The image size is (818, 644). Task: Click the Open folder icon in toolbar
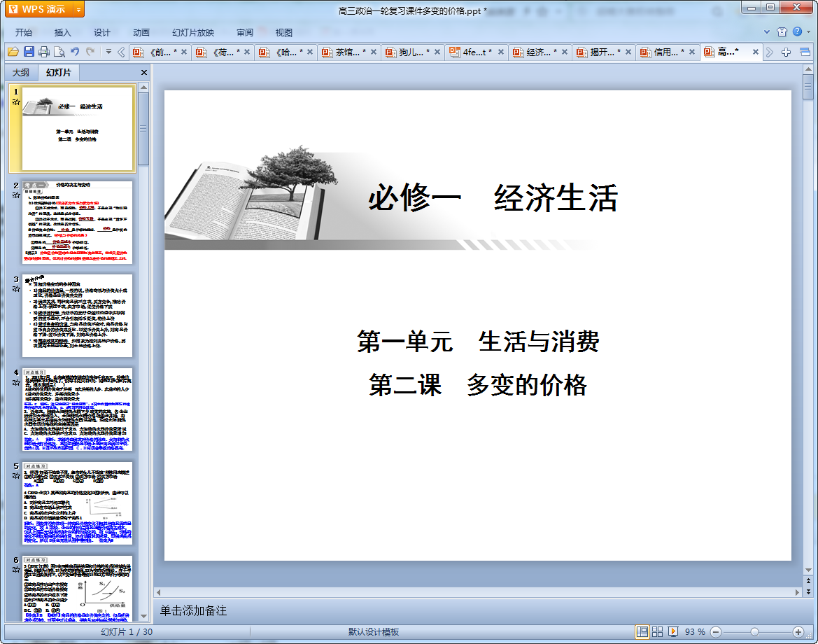click(13, 52)
